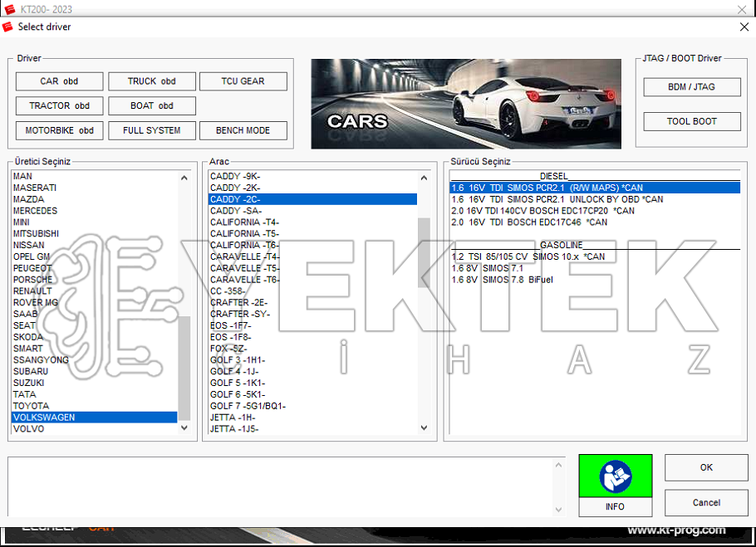756x547 pixels.
Task: Select FOX -5Z- vehicle
Action: point(312,349)
